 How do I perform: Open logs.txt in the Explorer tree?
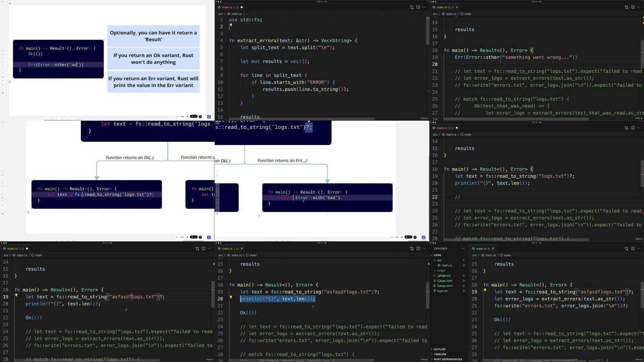tap(442, 291)
